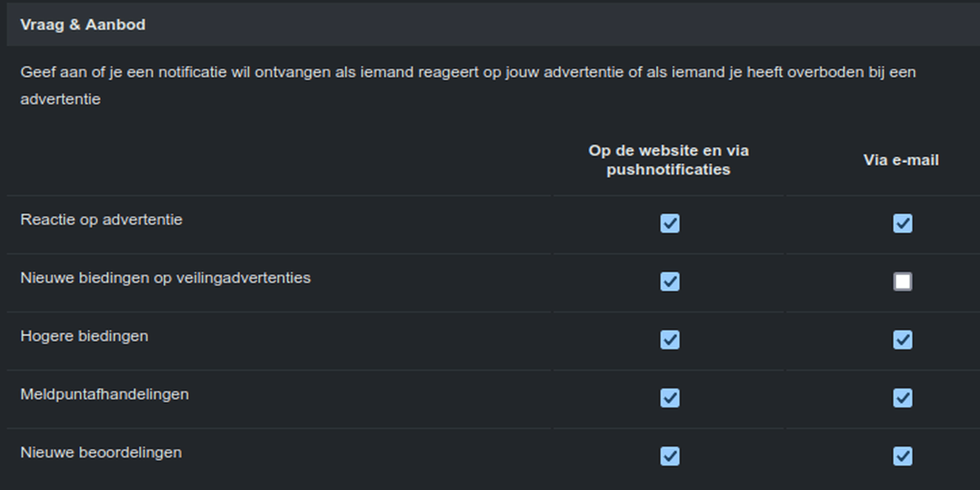Uncheck e-mail for Reactie op advertentie

pos(902,223)
